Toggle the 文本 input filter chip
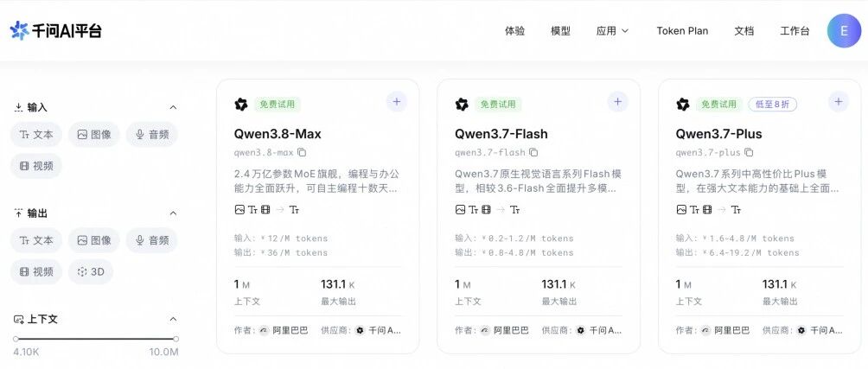Viewport: 868px width, 369px height. pos(36,135)
